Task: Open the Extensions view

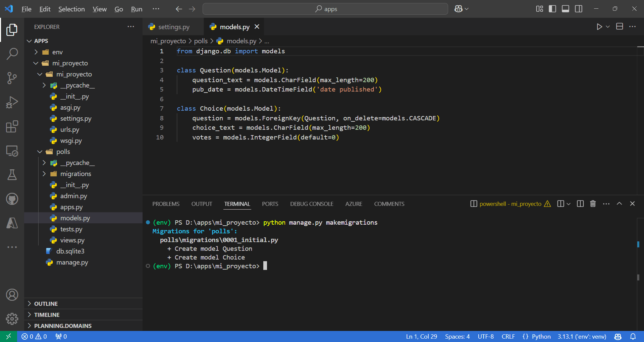Action: click(x=12, y=127)
